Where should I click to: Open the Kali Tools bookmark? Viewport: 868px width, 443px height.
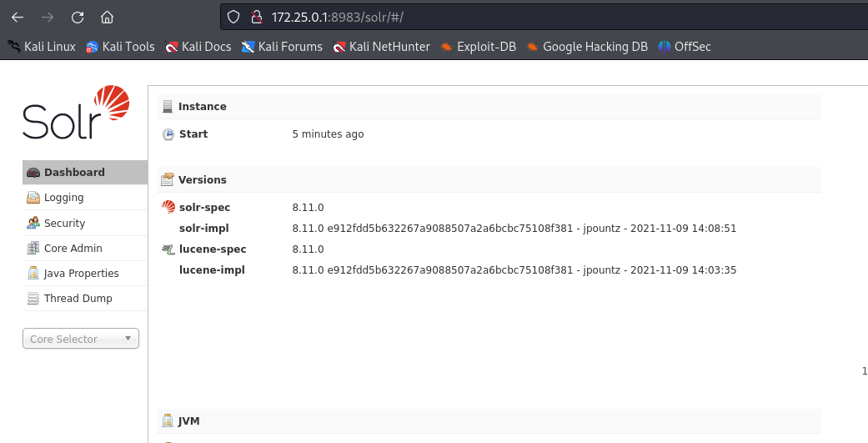coord(121,47)
